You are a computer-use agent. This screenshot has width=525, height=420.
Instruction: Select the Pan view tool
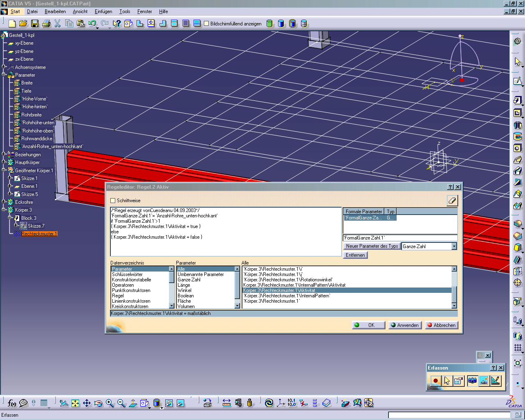pyautogui.click(x=87, y=403)
